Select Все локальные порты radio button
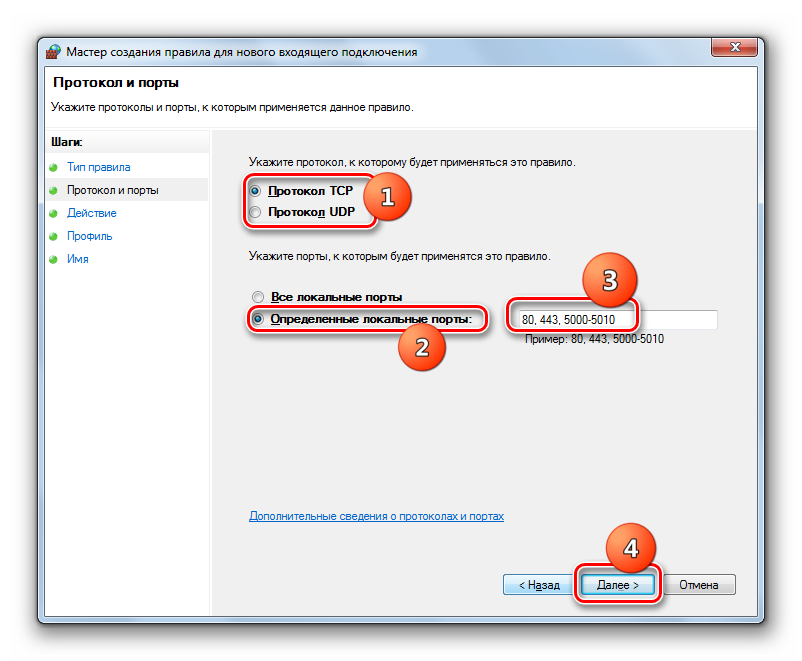Screen dimensions: 802x661 [x=258, y=297]
